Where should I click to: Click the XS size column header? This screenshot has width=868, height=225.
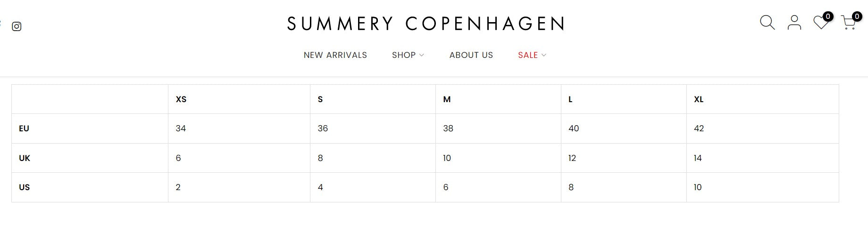(x=181, y=99)
